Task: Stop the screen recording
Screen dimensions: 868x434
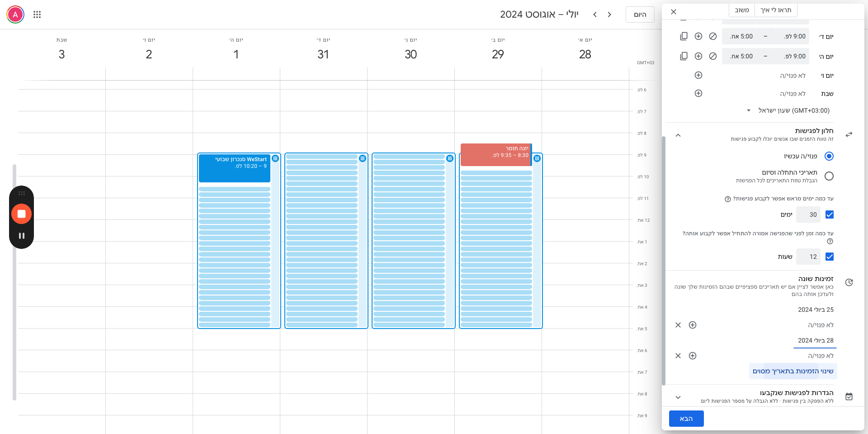Action: pyautogui.click(x=21, y=214)
